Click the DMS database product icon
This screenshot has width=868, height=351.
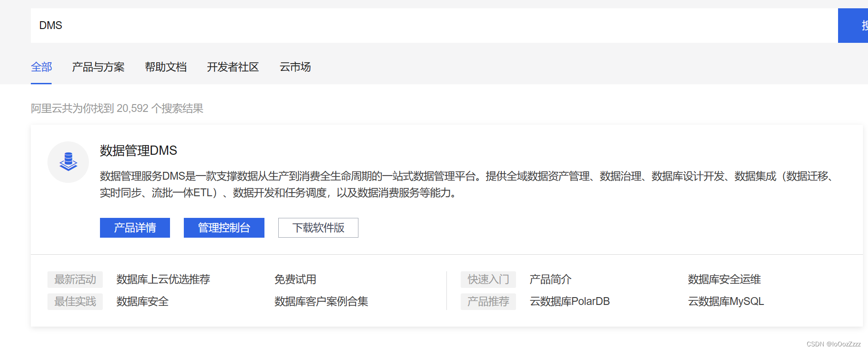[x=68, y=162]
